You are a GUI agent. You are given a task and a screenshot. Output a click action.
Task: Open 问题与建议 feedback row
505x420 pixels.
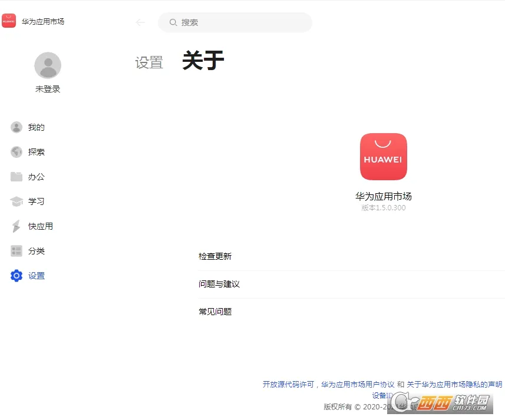[x=352, y=284]
